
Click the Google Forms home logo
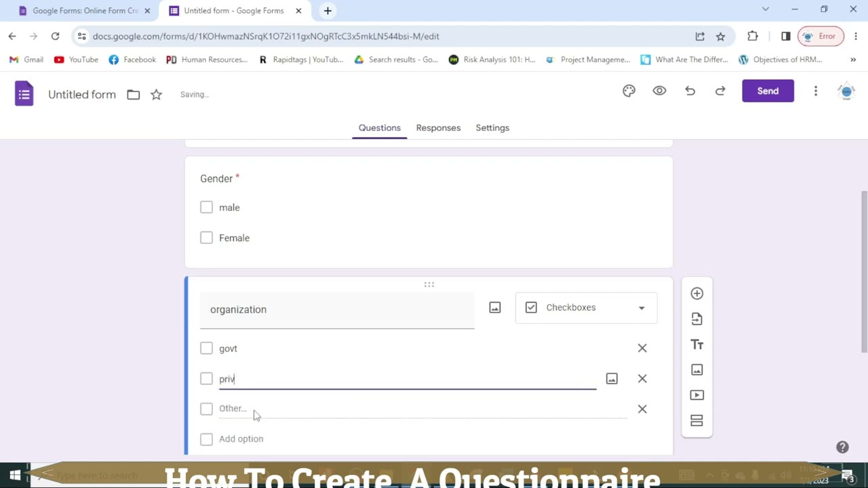tap(24, 94)
